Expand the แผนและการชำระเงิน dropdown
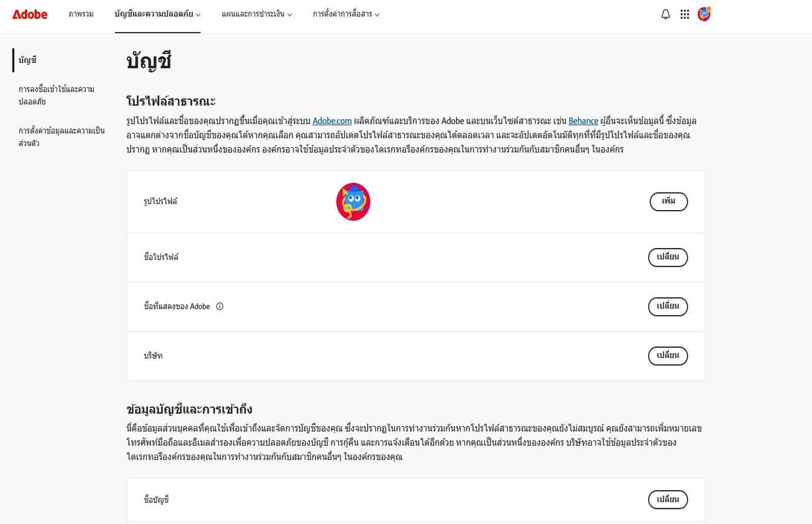The width and height of the screenshot is (812, 524). point(257,14)
